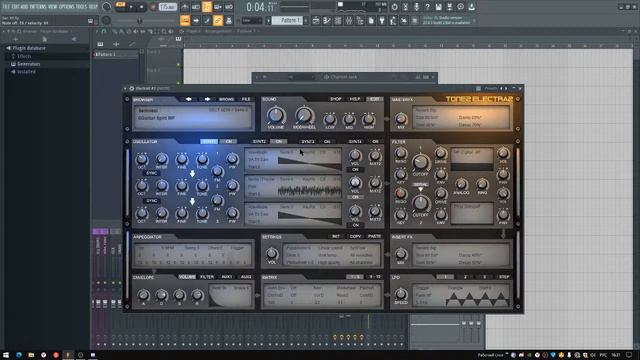
Task: Open the undo history icon
Action: tap(394, 7)
